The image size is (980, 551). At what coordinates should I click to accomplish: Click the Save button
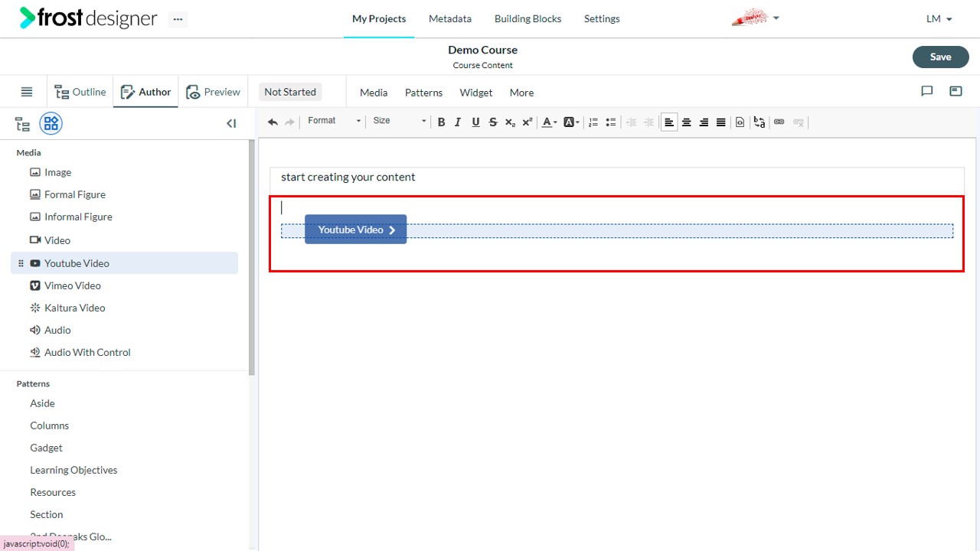940,57
